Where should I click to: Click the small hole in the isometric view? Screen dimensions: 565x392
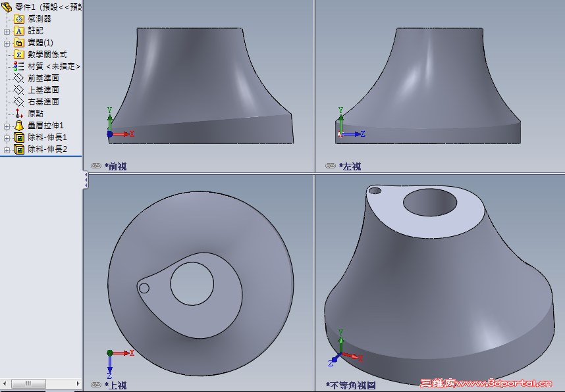pos(375,191)
